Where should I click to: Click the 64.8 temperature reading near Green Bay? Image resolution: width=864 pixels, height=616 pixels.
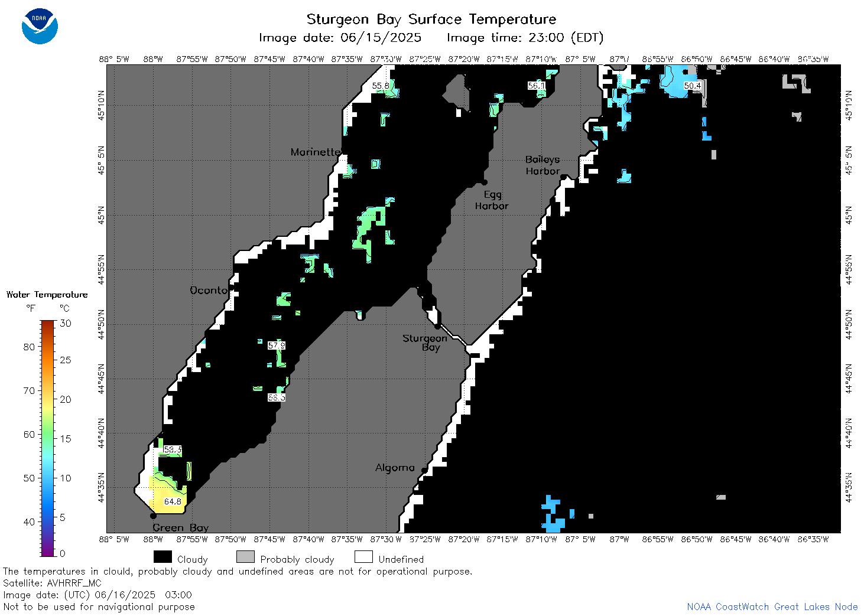point(173,501)
